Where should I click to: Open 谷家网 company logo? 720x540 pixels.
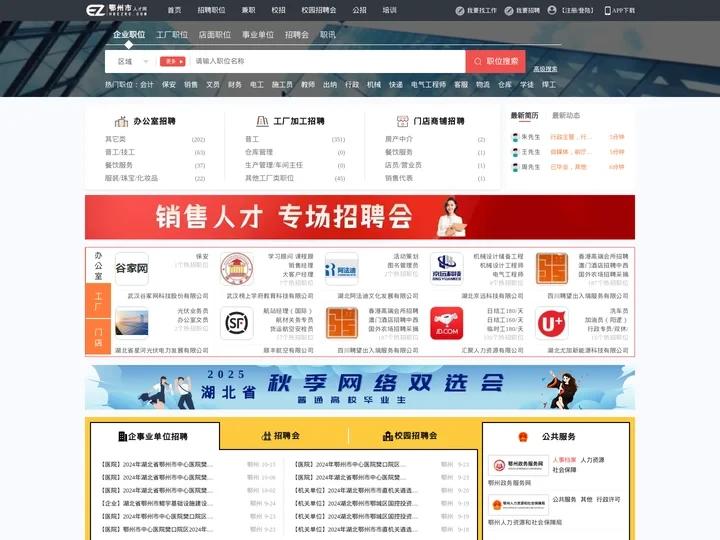point(132,269)
